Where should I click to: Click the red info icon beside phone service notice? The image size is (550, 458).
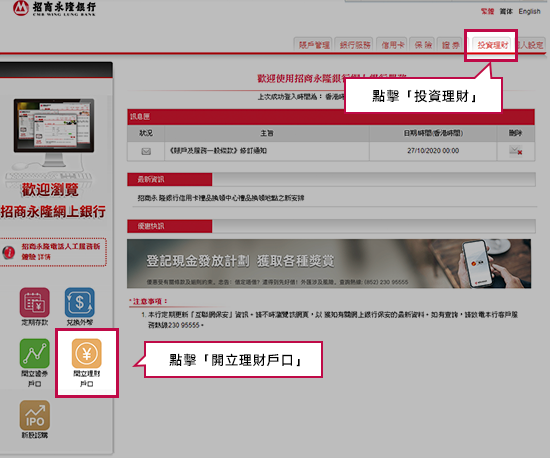pos(8,252)
